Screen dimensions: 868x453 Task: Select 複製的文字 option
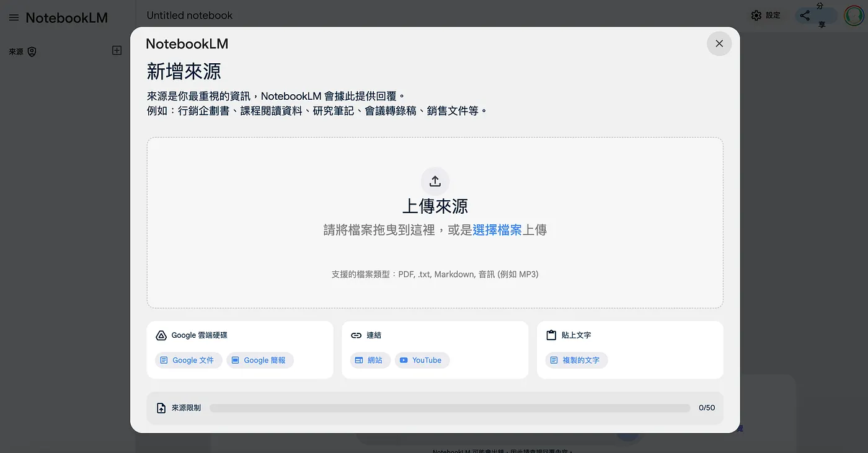[x=577, y=360]
